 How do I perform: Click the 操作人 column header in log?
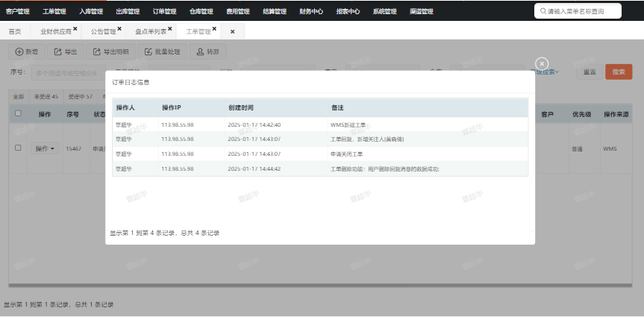click(x=125, y=107)
